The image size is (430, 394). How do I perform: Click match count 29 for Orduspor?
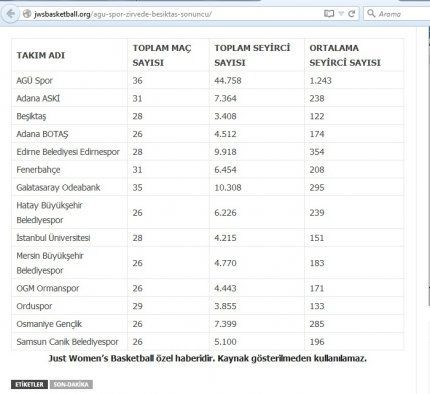point(137,306)
